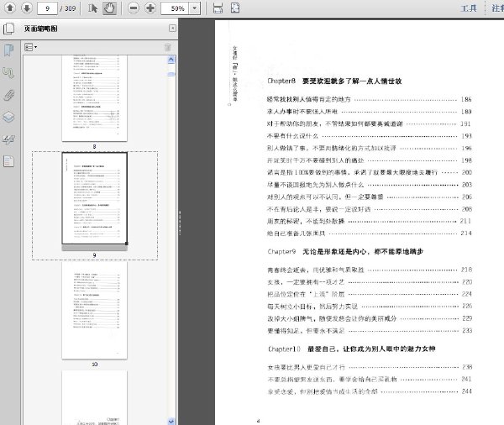This screenshot has height=425, width=504.
Task: Zoom in with the plus button
Action: point(150,8)
